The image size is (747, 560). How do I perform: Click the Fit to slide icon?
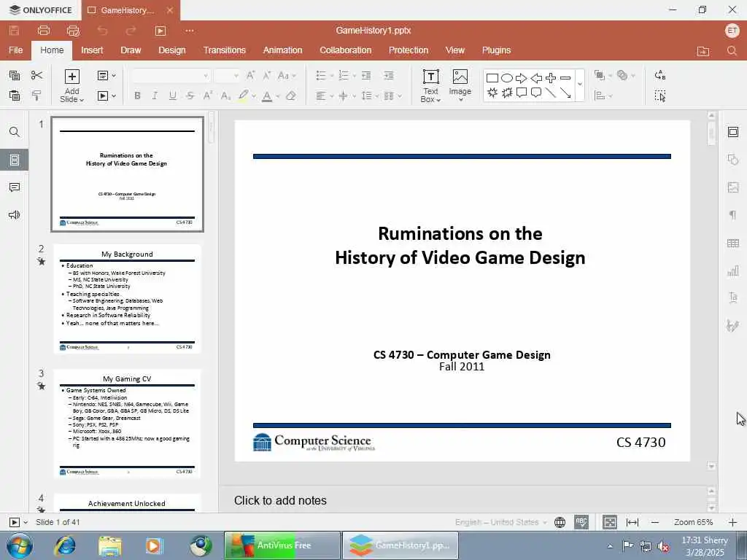point(609,522)
